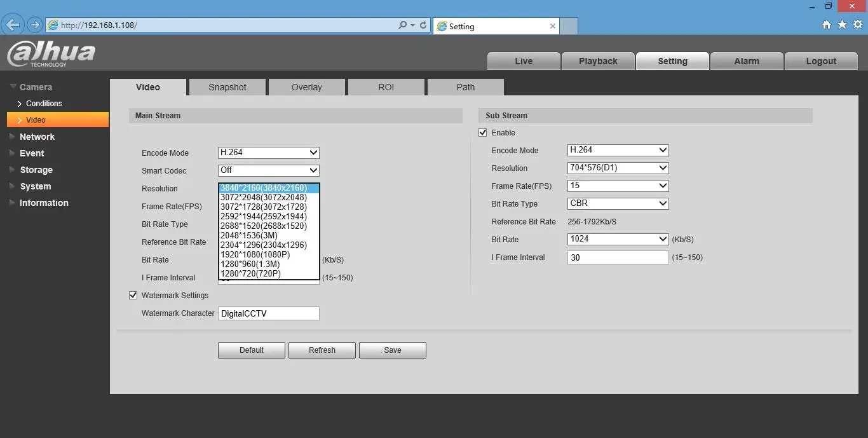Choose 1280*720(720P) resolution option
Image resolution: width=868 pixels, height=438 pixels.
coord(269,274)
